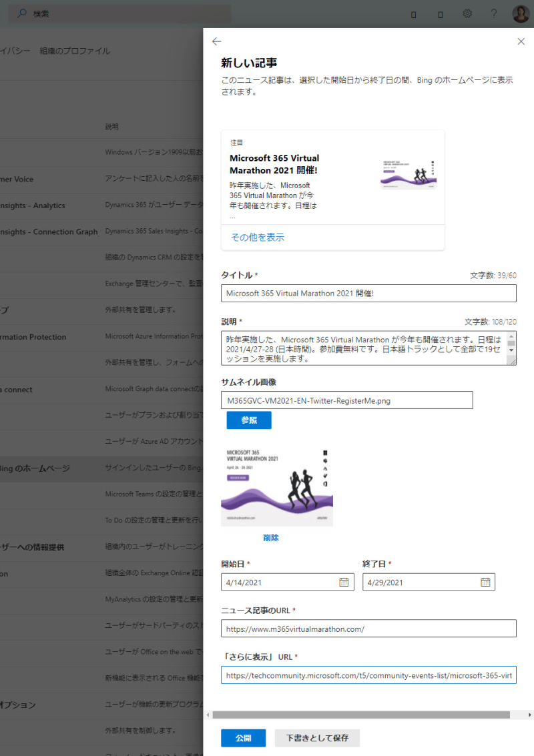This screenshot has height=756, width=534.
Task: Click the 公開 publish button
Action: coord(243,738)
